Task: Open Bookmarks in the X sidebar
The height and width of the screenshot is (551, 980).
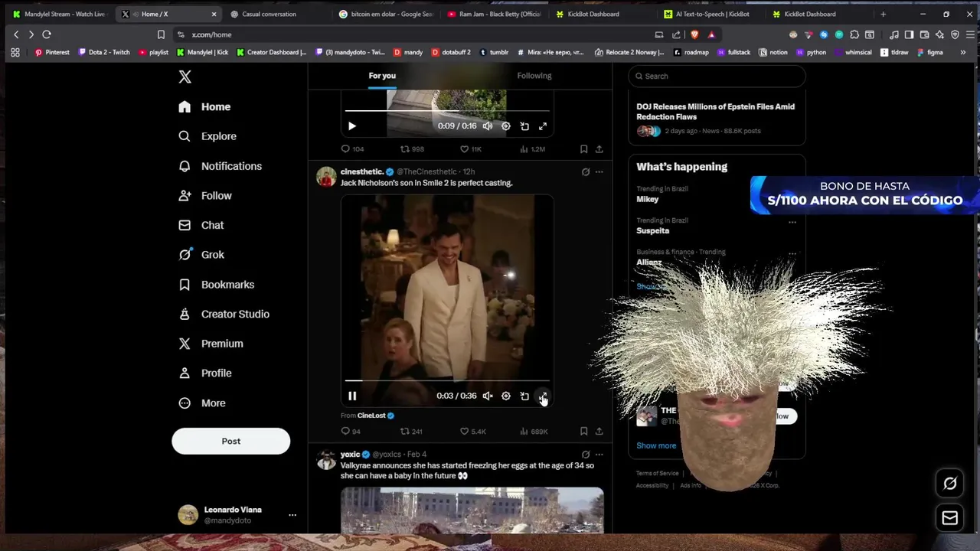Action: (x=216, y=285)
